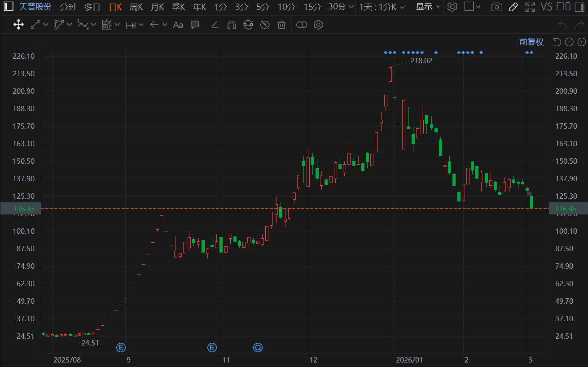Activate the magnet snap tool

[x=231, y=25]
